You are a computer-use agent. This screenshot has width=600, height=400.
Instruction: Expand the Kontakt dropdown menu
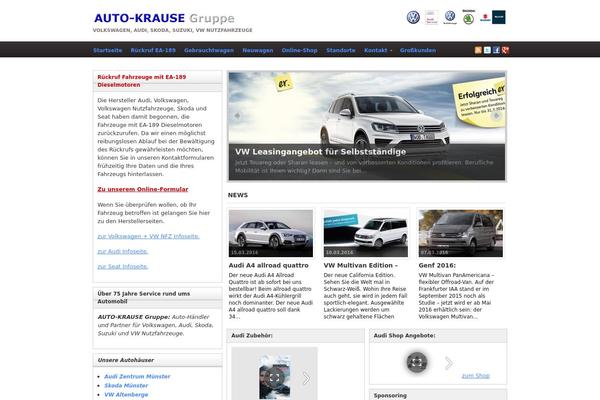click(x=378, y=50)
